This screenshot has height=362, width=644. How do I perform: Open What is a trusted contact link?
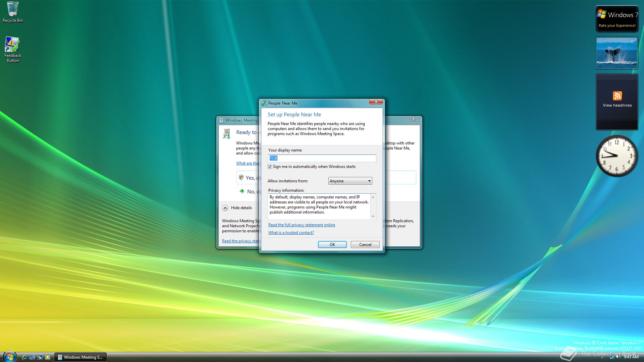click(x=291, y=233)
